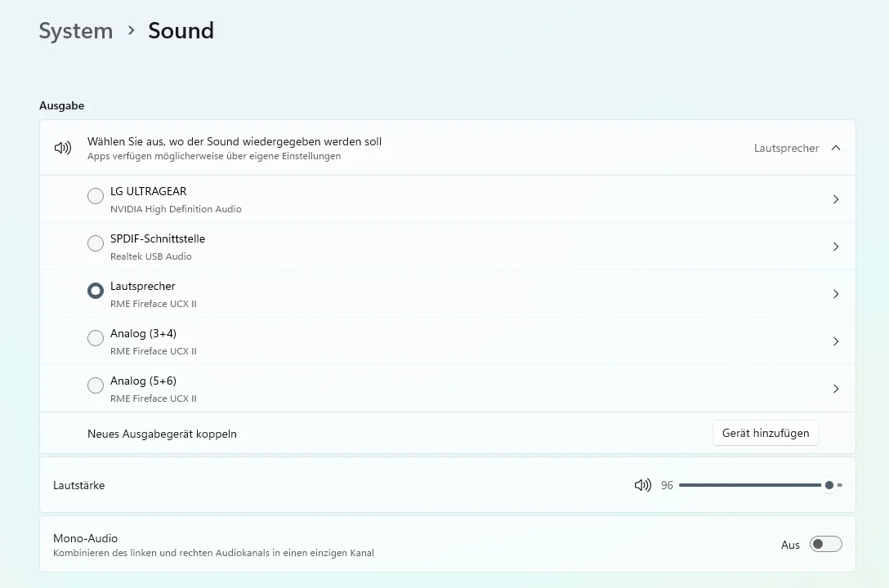Viewport: 889px width, 588px height.
Task: Open SPDIF-Schnittstelle properties chevron
Action: (x=836, y=247)
